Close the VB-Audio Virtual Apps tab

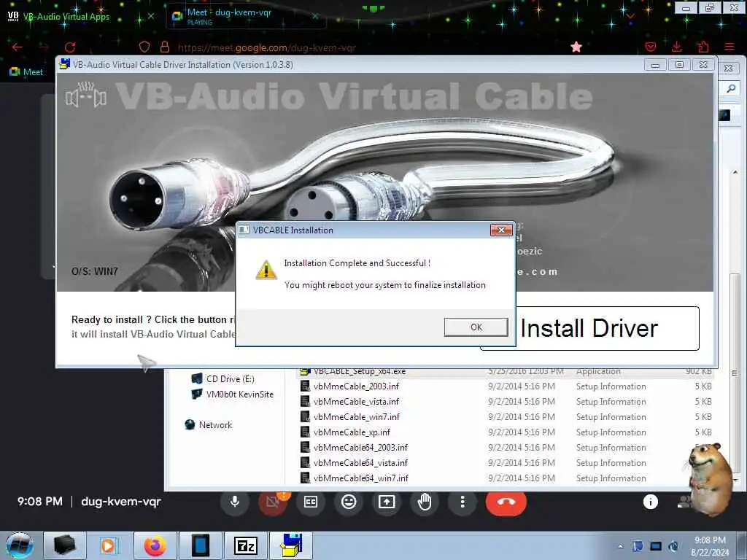(x=150, y=16)
